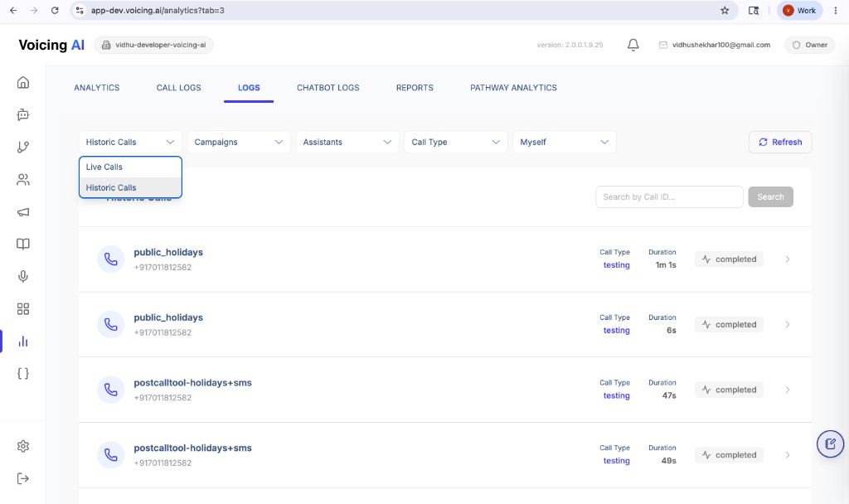Viewport: 849px width, 504px height.
Task: Click the version 2.0.0.1.9.25 label
Action: 570,45
